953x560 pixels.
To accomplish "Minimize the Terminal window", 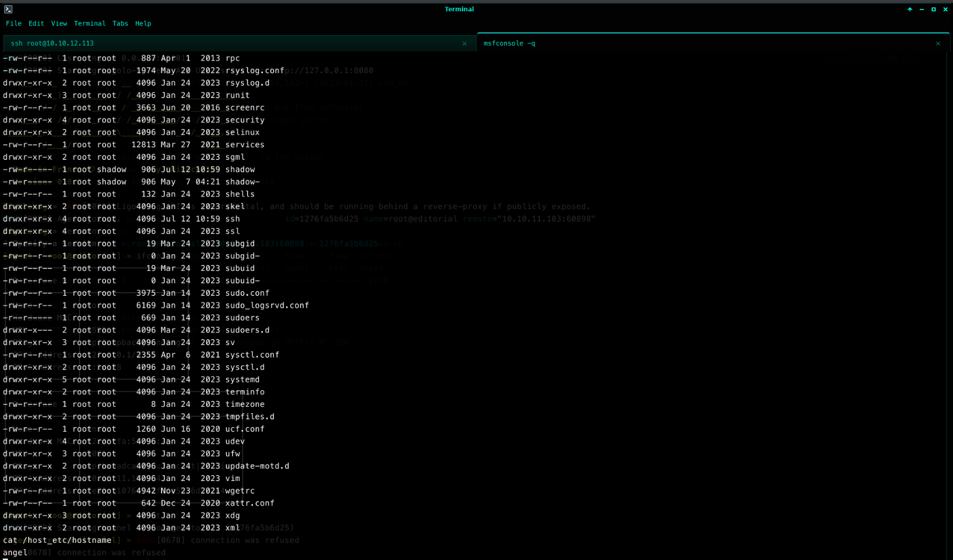I will tap(922, 10).
